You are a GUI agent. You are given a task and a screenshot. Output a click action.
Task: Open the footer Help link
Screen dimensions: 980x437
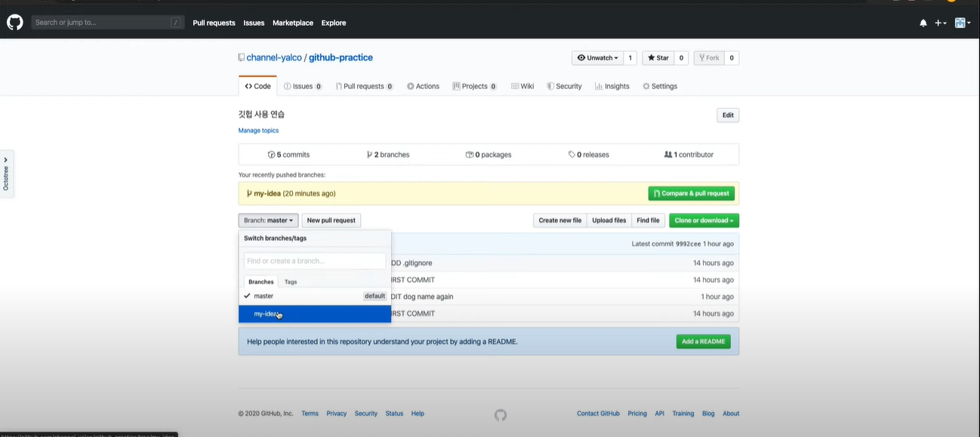[x=418, y=414]
